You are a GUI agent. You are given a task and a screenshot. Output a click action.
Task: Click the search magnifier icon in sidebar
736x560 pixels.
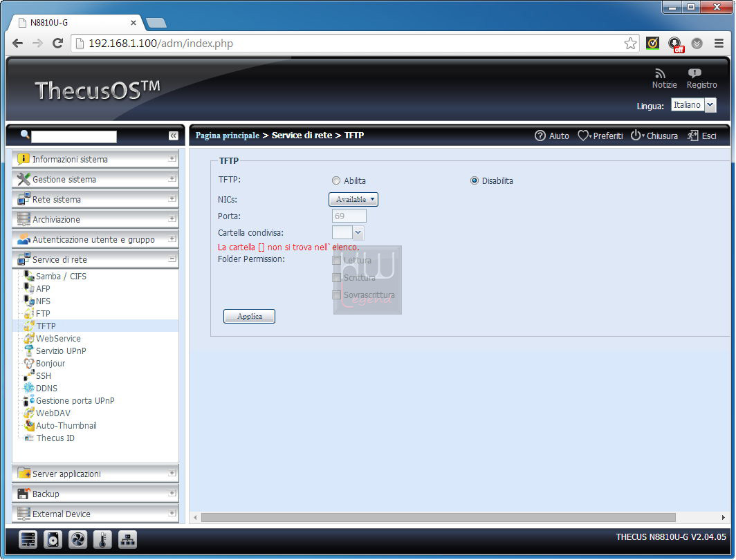pyautogui.click(x=25, y=135)
